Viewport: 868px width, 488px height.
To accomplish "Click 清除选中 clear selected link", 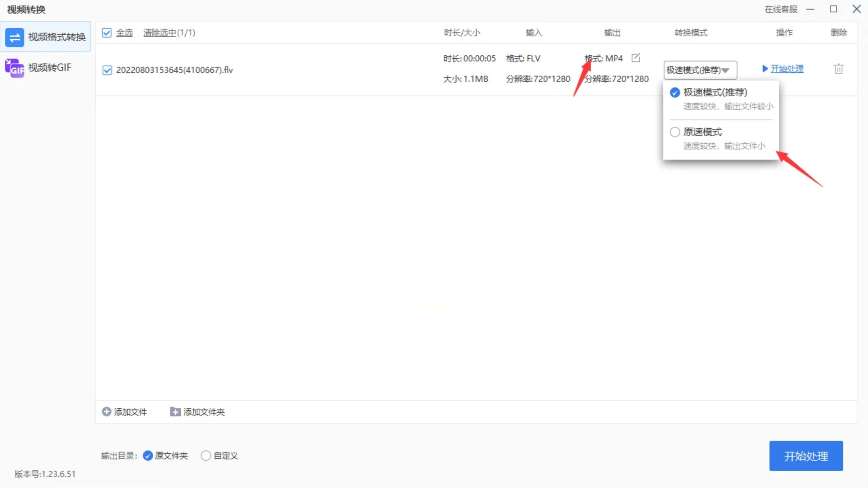I will click(160, 33).
